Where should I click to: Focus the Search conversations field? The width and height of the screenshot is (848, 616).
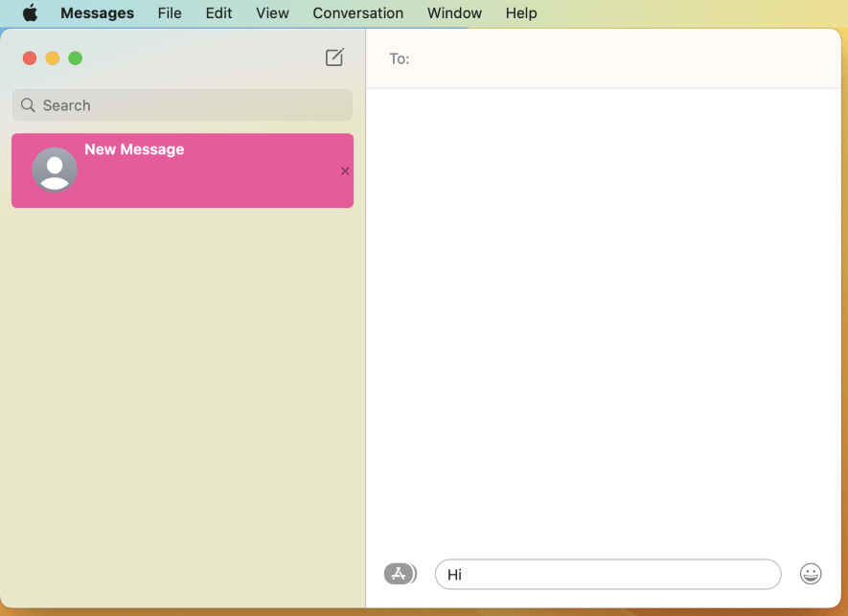point(182,105)
